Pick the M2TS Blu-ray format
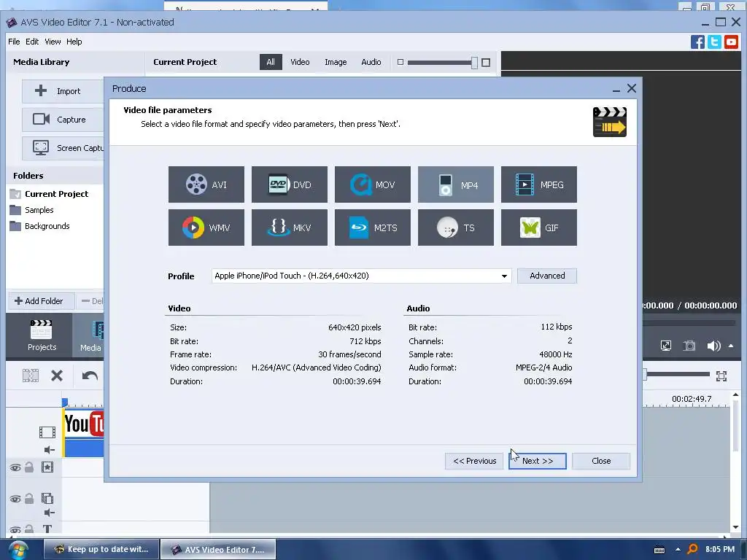Viewport: 747px width, 560px height. point(373,227)
